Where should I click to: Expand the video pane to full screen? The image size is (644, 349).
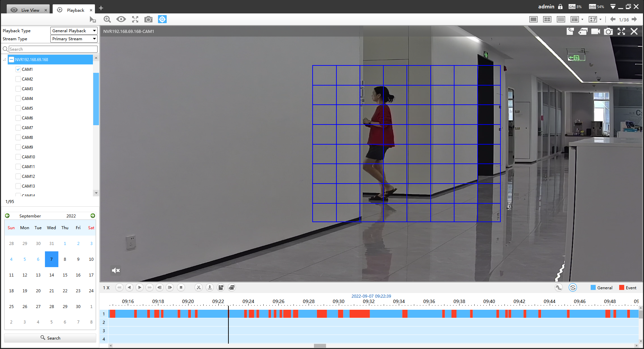pyautogui.click(x=622, y=32)
